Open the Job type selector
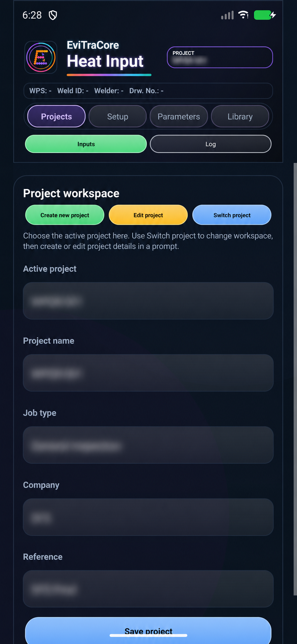Image resolution: width=297 pixels, height=644 pixels. pyautogui.click(x=148, y=445)
